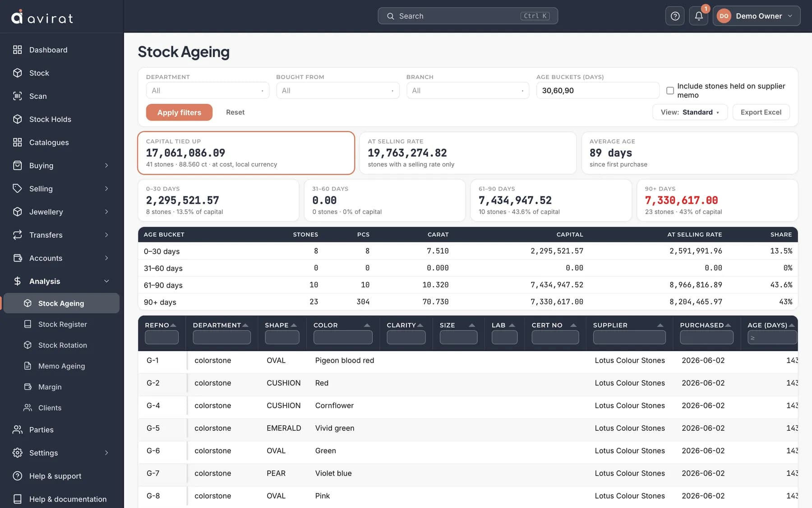
Task: Click the Stock Holds icon
Action: click(x=17, y=119)
